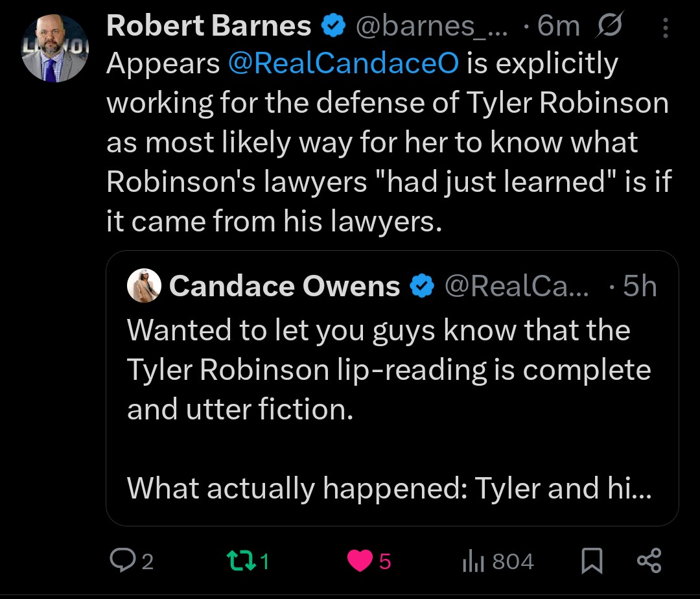This screenshot has width=700, height=599.
Task: Open the @RealCandaceO mention link
Action: point(344,63)
